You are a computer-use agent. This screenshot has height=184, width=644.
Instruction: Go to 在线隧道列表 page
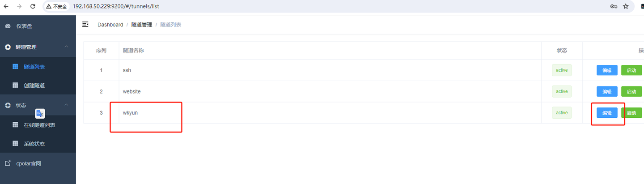click(x=39, y=125)
